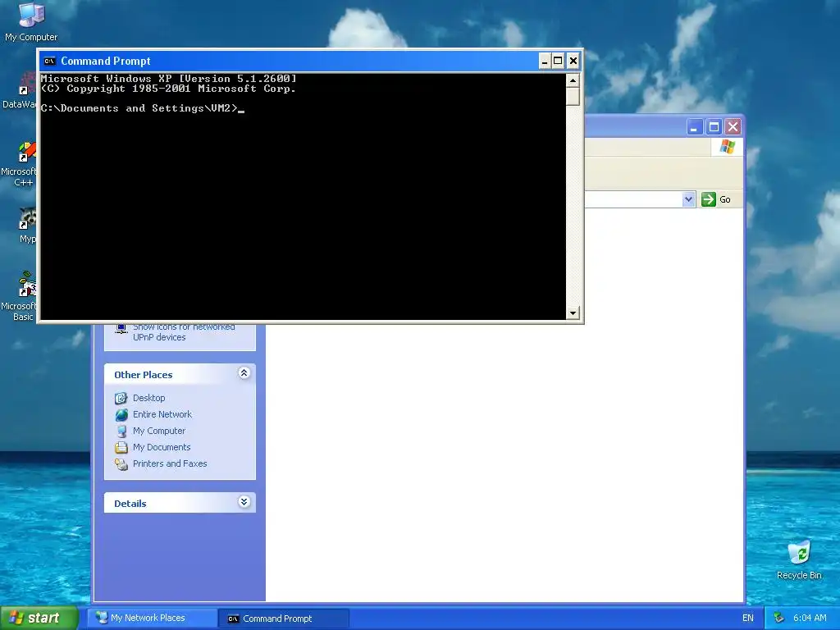The image size is (840, 630).
Task: Switch to My Network Places taskbar button
Action: [x=153, y=619]
